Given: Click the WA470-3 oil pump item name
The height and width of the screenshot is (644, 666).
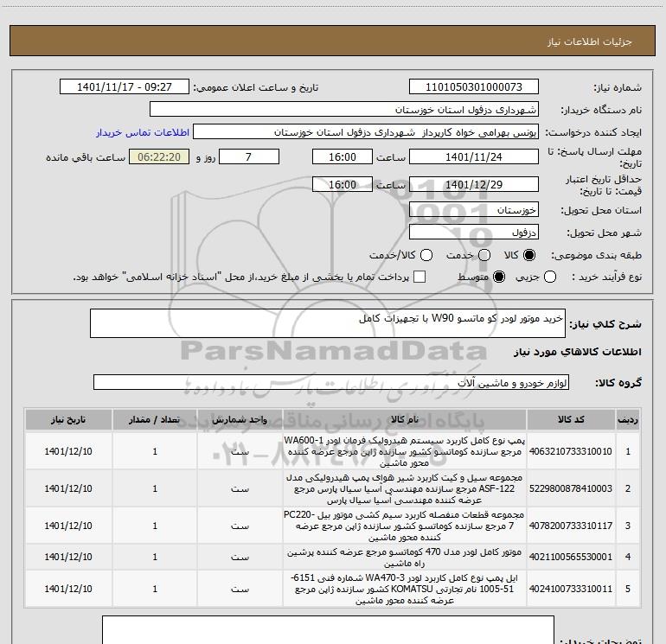Looking at the screenshot, I should coord(405,589).
